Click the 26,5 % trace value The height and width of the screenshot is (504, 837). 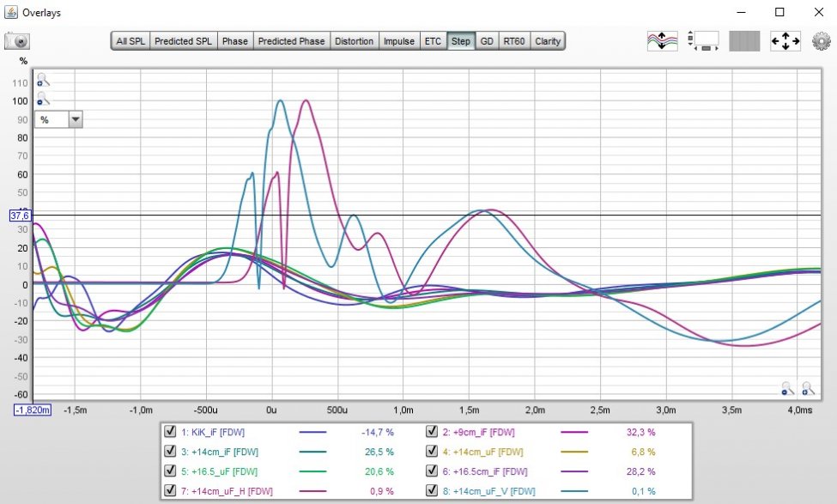point(379,452)
